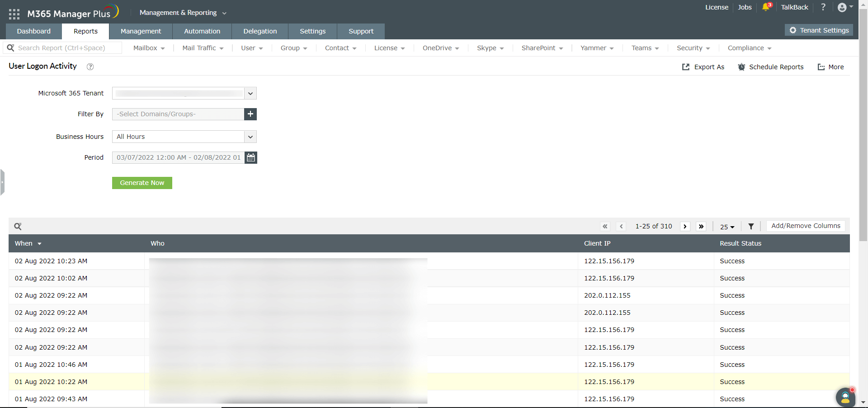
Task: Open the TalkBack link in header
Action: [794, 7]
